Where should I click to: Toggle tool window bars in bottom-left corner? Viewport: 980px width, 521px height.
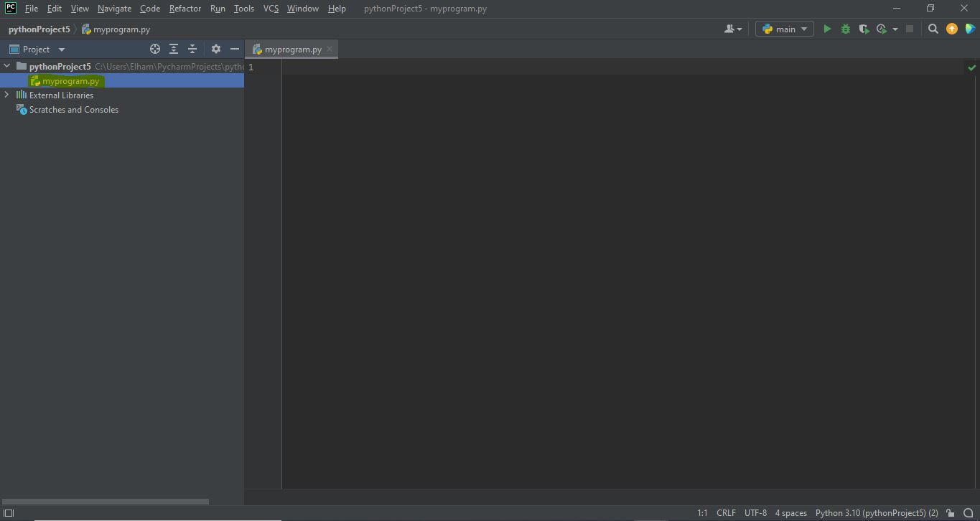tap(9, 513)
